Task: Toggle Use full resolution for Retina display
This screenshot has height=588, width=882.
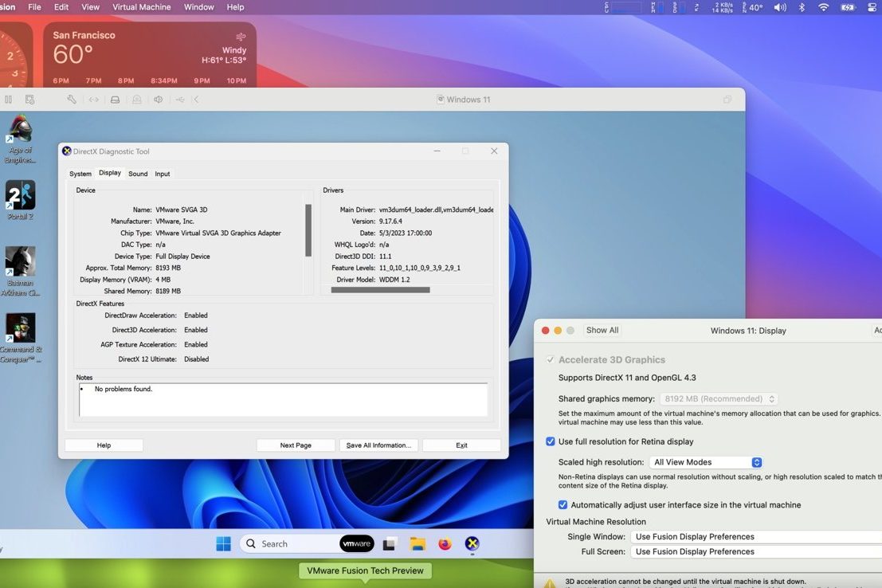Action: [551, 441]
